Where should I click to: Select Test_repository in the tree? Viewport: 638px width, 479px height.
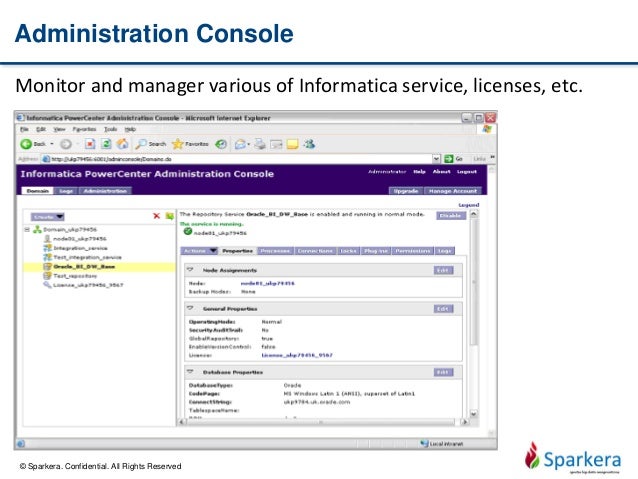(75, 276)
